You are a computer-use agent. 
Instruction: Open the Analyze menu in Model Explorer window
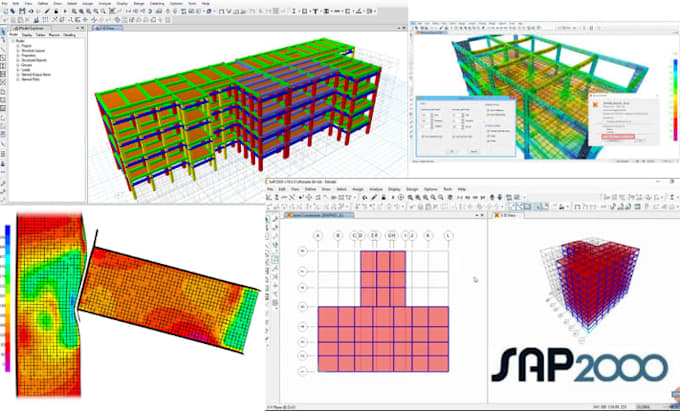point(105,3)
